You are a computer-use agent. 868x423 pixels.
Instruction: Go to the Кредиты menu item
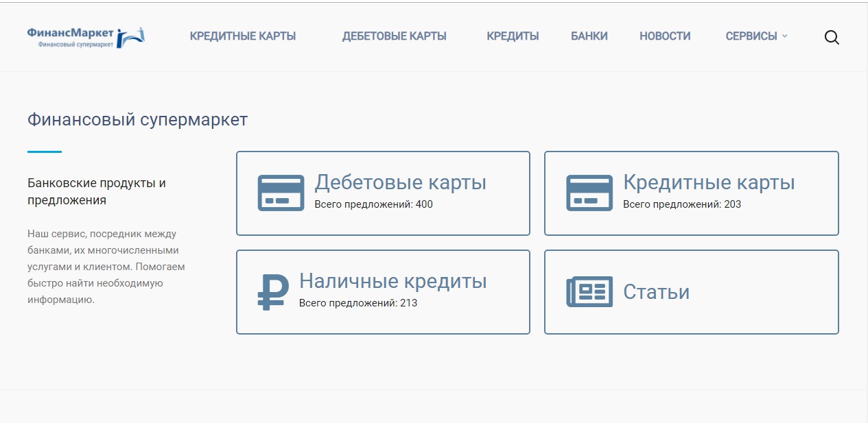coord(513,36)
